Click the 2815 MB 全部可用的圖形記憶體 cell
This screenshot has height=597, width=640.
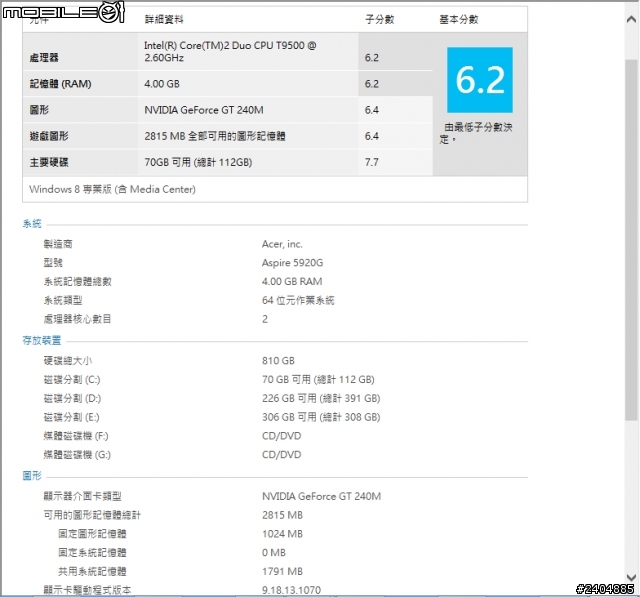coord(215,136)
